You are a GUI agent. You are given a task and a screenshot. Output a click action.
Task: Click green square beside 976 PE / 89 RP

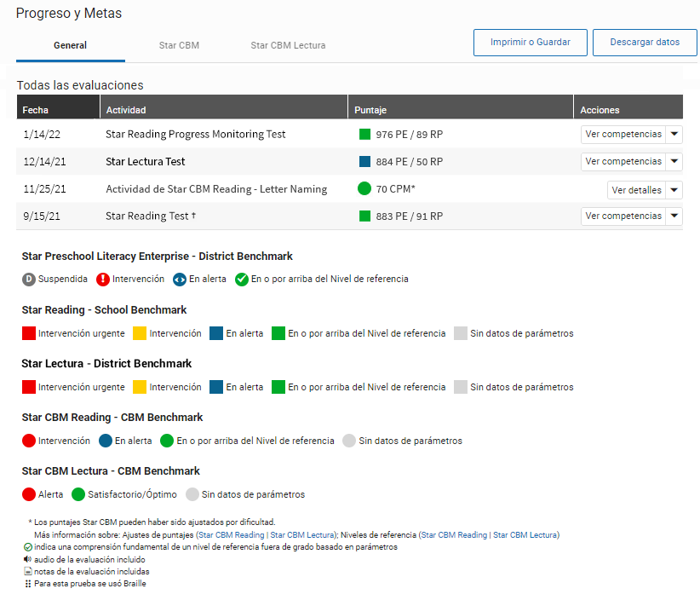tap(364, 134)
